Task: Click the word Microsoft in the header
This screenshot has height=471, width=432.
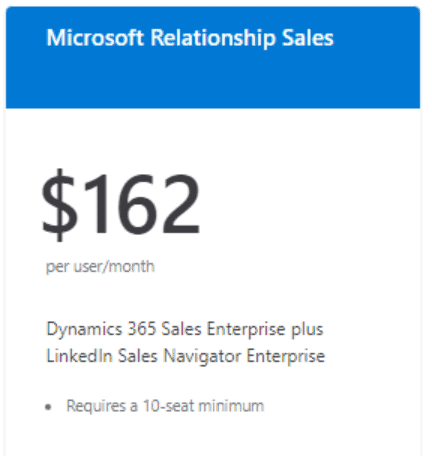Action: pyautogui.click(x=95, y=38)
